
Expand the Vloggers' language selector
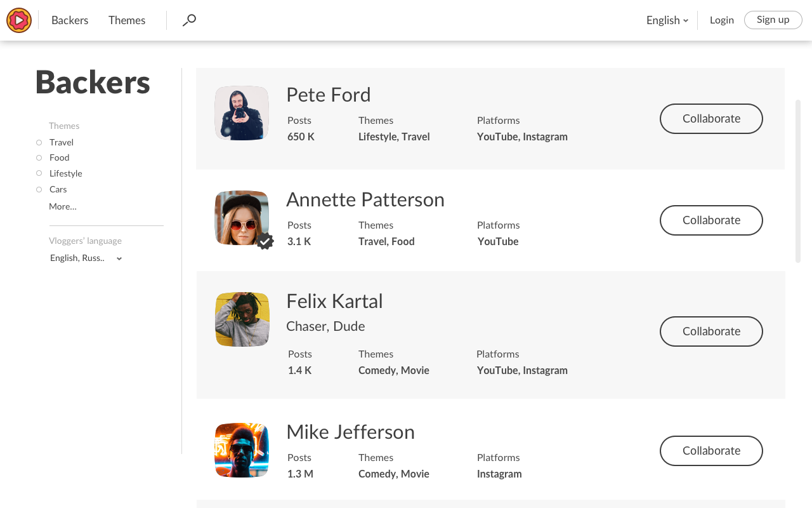(x=86, y=258)
